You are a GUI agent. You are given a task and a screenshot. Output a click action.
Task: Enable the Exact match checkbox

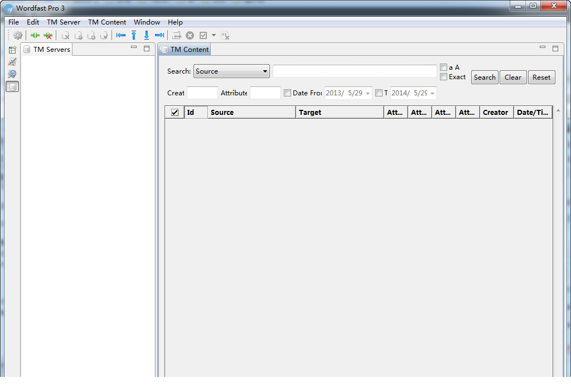[443, 76]
